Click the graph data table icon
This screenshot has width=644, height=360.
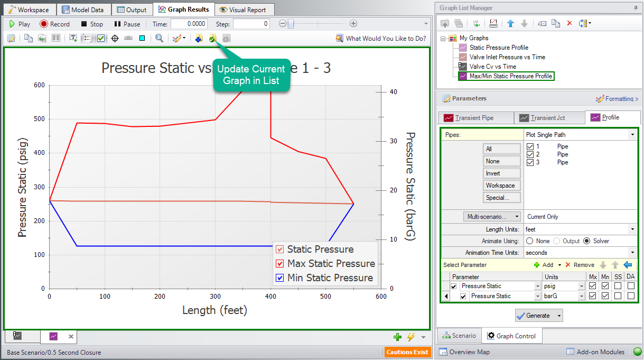pyautogui.click(x=55, y=38)
